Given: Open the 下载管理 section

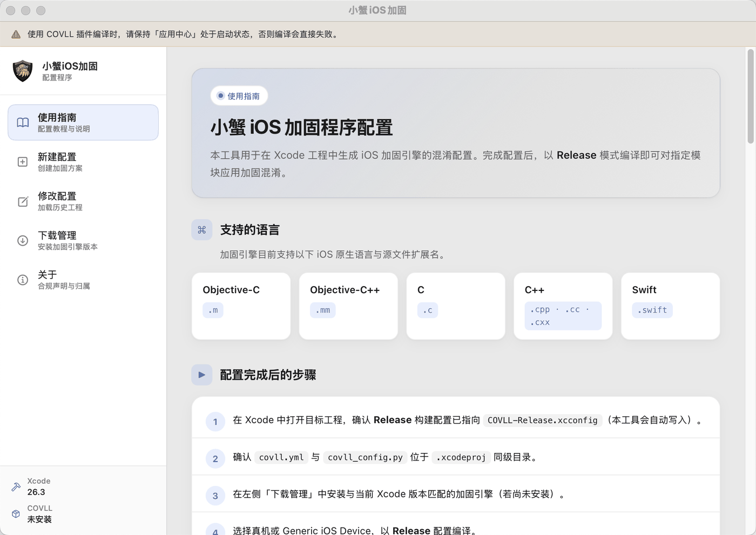Looking at the screenshot, I should [83, 241].
